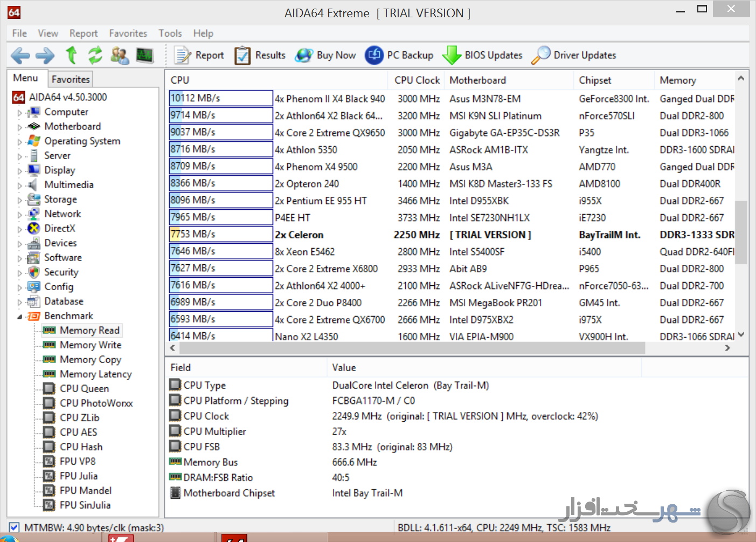
Task: Click the Server tower icon in the tree
Action: tap(34, 156)
